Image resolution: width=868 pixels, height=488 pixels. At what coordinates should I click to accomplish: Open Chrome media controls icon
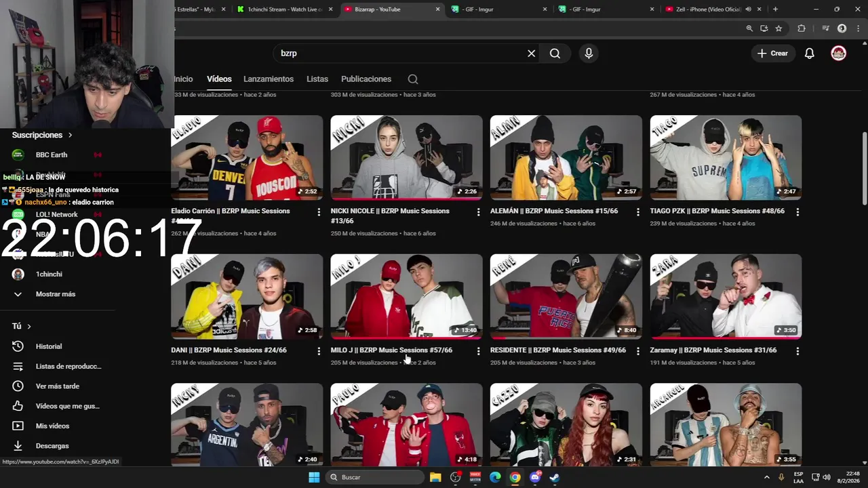click(x=825, y=28)
